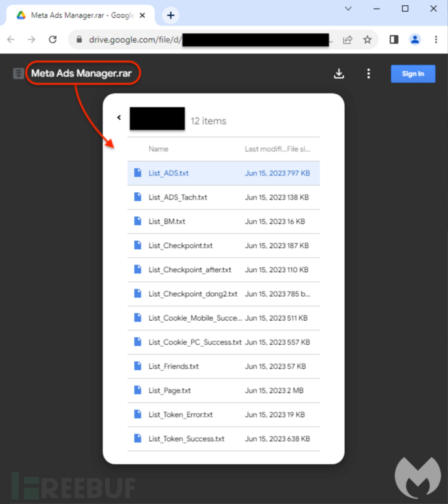
Task: Toggle the browser side panel icon
Action: pos(394,40)
